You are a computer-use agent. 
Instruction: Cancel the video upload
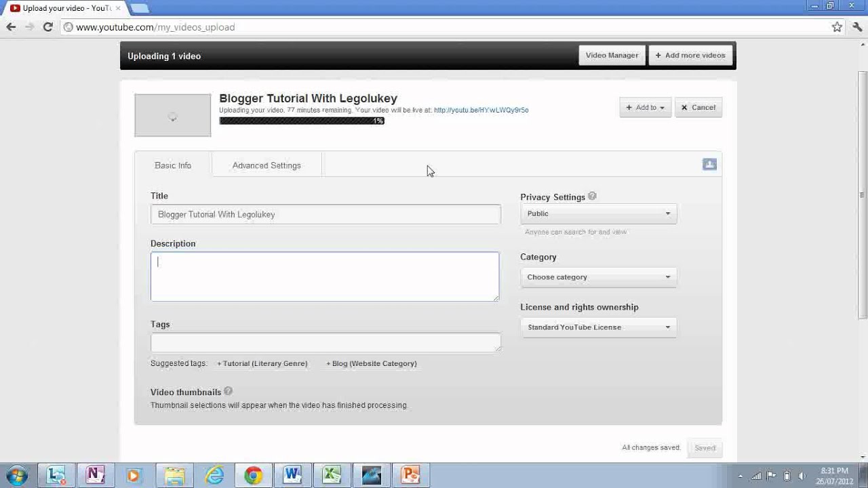pyautogui.click(x=698, y=107)
